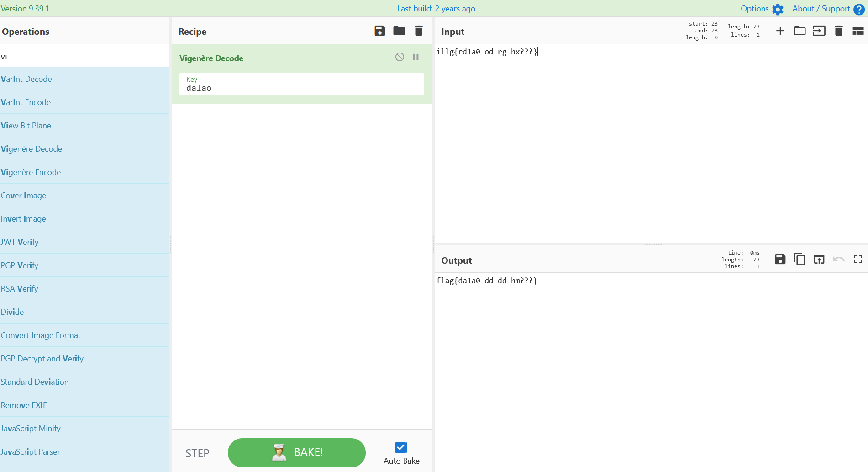Click the Version 9.39.1 label

click(25, 9)
